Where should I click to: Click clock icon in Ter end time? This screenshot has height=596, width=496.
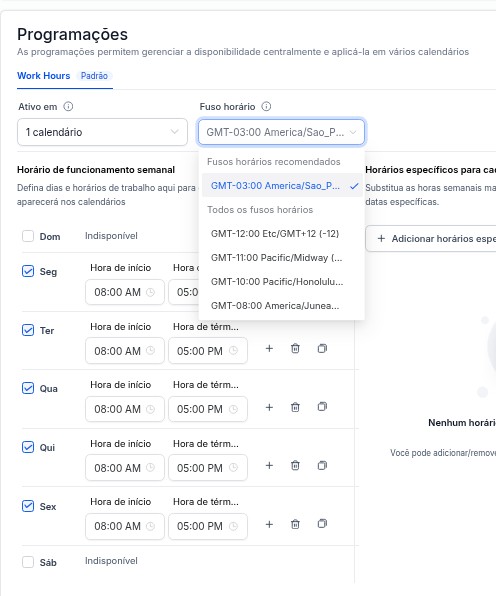coord(233,350)
